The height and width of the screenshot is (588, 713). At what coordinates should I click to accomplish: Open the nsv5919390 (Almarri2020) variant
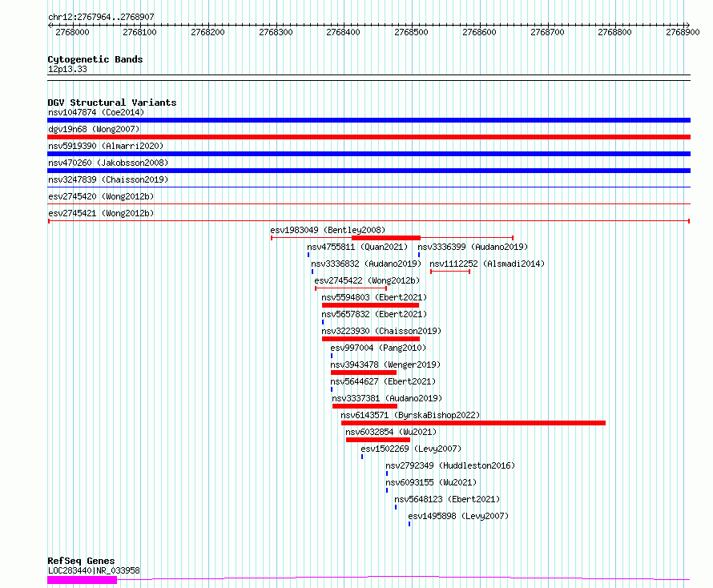point(106,146)
